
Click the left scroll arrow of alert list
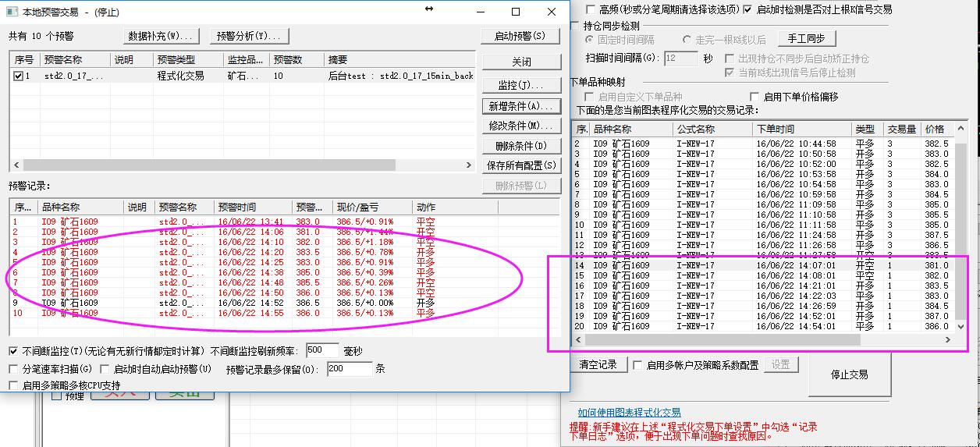pyautogui.click(x=15, y=165)
